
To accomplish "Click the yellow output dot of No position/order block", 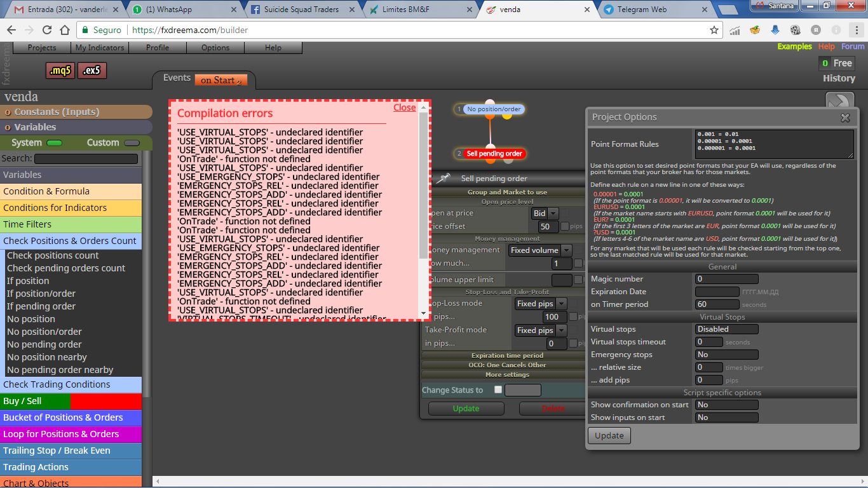I will 507,115.
